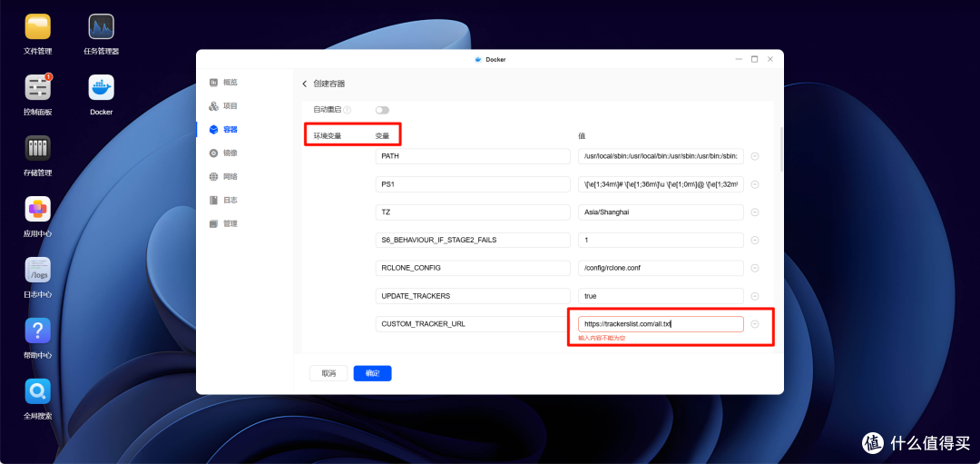Remove the TZ variable row

coord(754,212)
